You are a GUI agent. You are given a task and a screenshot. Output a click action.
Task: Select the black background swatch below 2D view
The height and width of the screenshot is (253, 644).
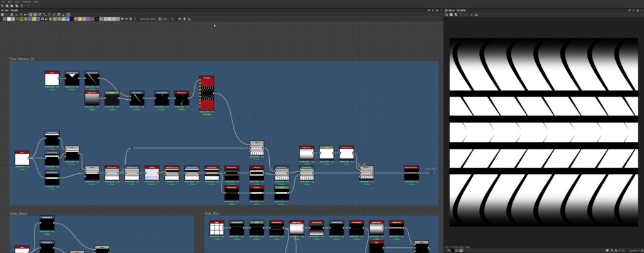coord(453,250)
